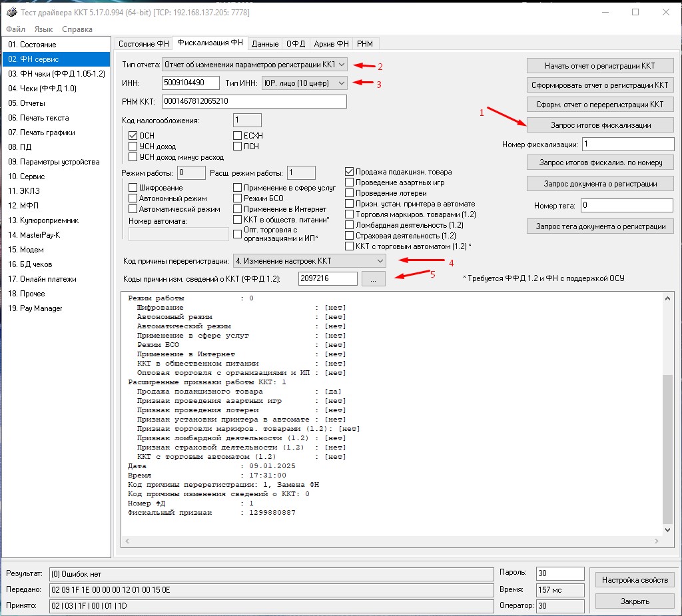Tick the УСН доход checkbox
Image resolution: width=682 pixels, height=616 pixels.
point(133,146)
